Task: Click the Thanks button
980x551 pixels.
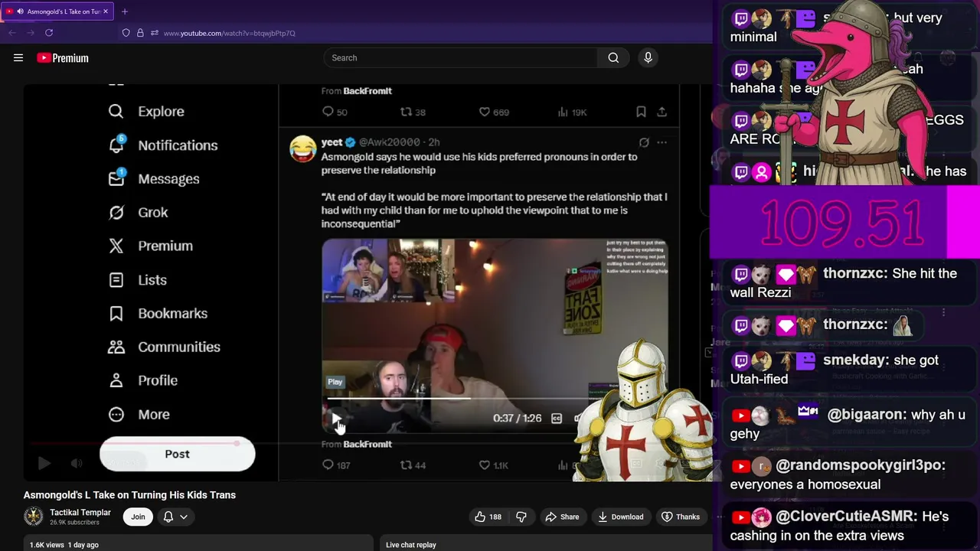Action: (x=681, y=517)
